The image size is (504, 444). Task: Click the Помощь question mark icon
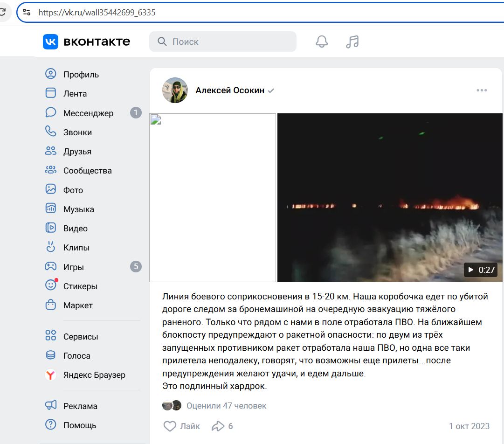tap(50, 425)
